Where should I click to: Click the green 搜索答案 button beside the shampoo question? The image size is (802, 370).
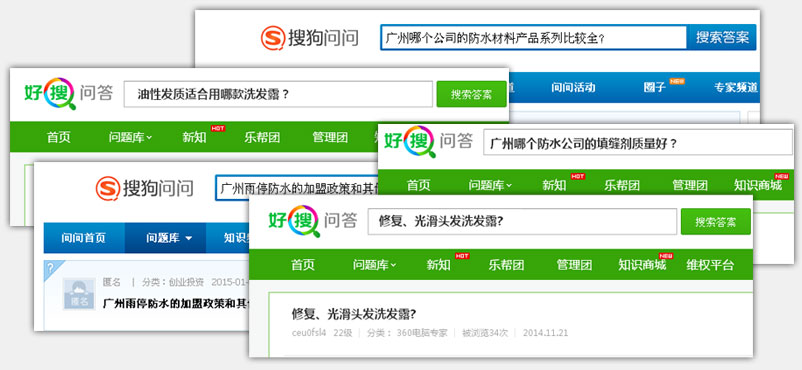pos(471,94)
